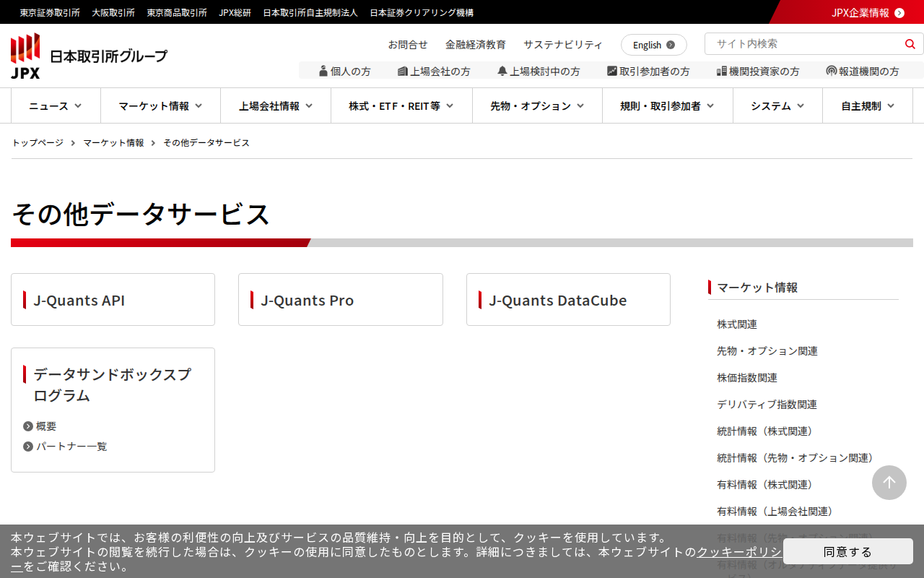This screenshot has height=578, width=924.
Task: Select 先物・オプション関連 in the sidebar
Action: click(x=767, y=351)
